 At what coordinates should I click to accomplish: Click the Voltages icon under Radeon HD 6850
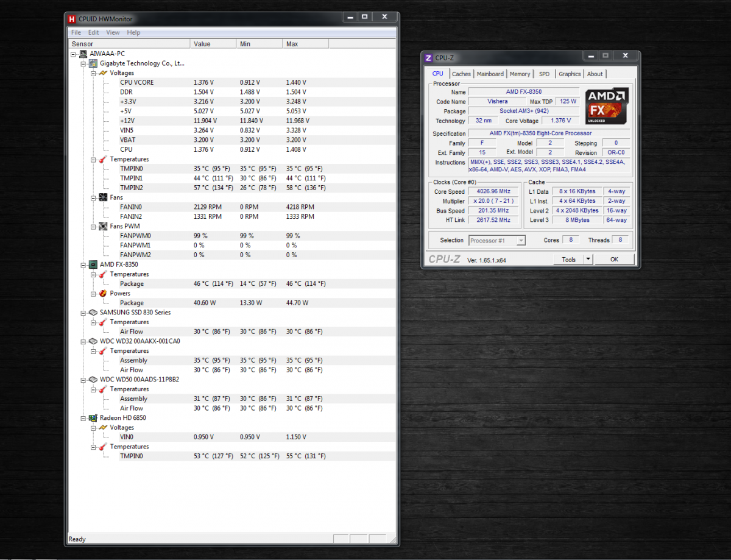[103, 428]
